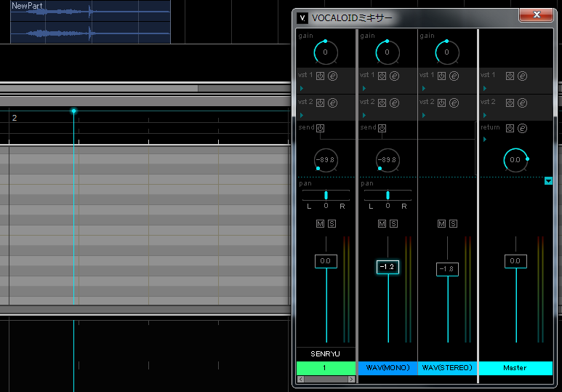Click return level knob on Master
Viewport: 562px width, 392px height.
tap(515, 160)
